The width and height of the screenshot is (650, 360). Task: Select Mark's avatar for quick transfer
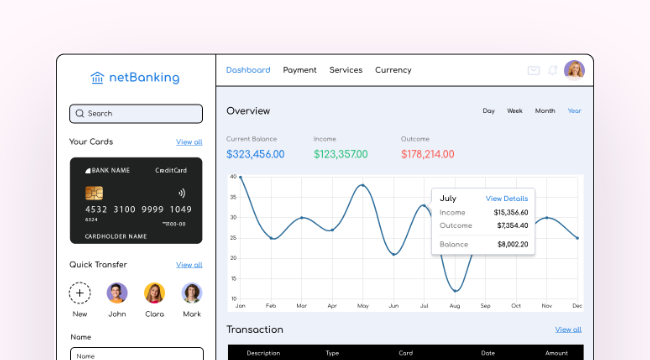click(192, 293)
